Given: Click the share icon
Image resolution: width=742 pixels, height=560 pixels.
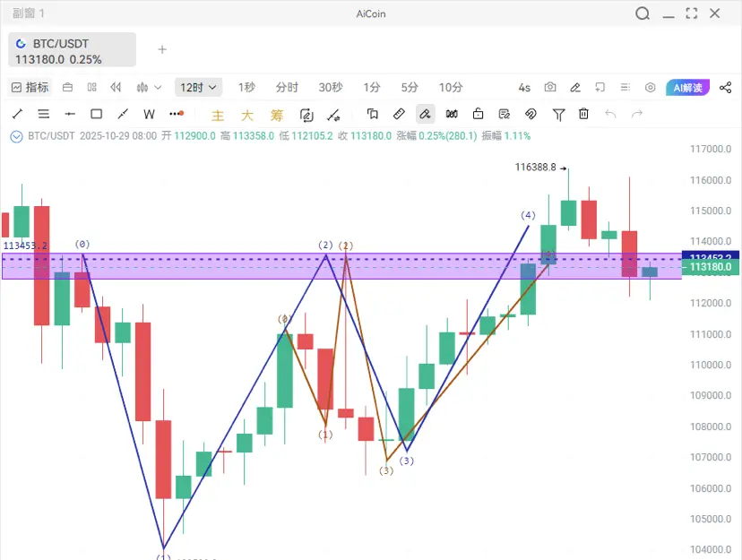Looking at the screenshot, I should pyautogui.click(x=726, y=88).
